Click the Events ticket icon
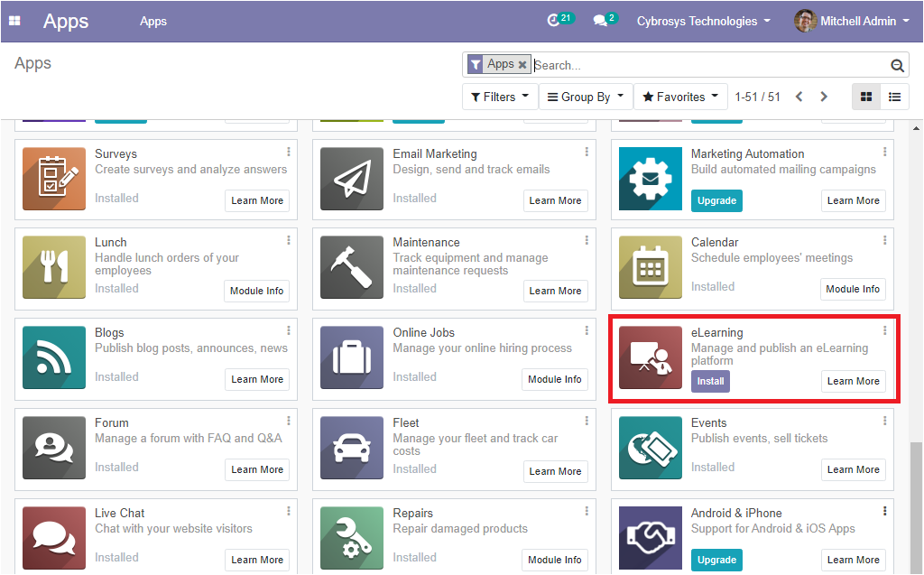 (651, 448)
